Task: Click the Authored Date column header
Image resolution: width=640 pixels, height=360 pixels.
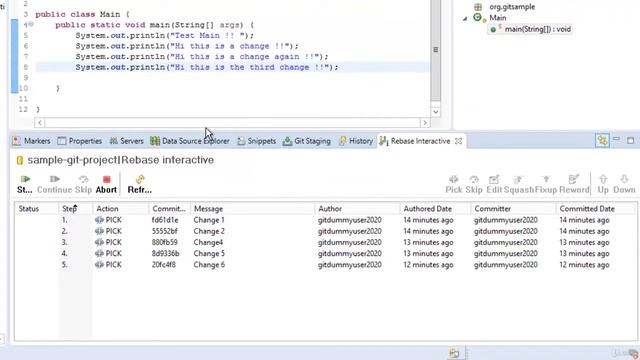Action: pyautogui.click(x=436, y=209)
